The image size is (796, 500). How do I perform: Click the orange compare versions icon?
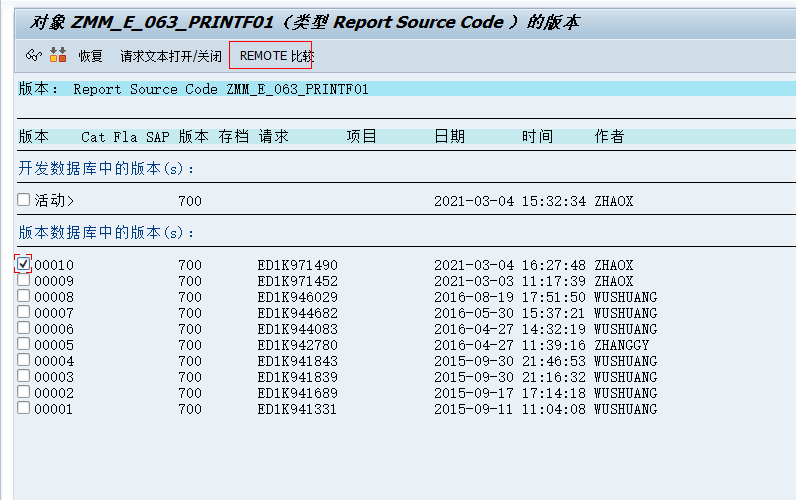[x=58, y=55]
